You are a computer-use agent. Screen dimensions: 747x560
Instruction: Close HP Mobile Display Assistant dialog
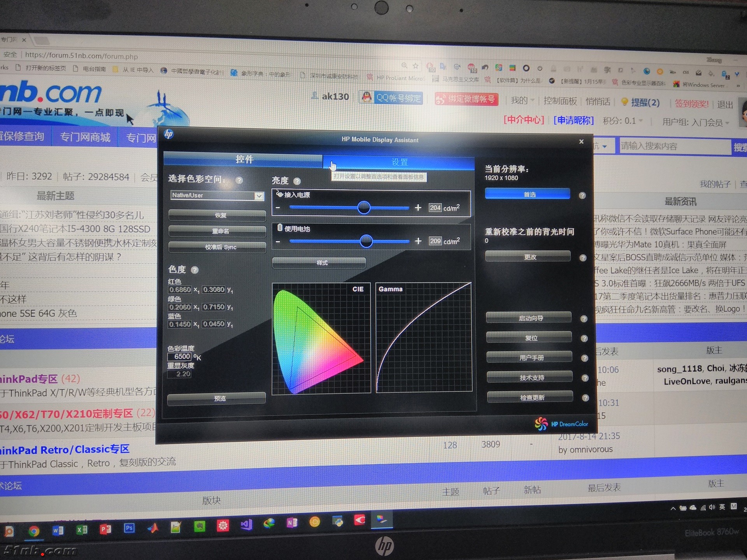581,142
